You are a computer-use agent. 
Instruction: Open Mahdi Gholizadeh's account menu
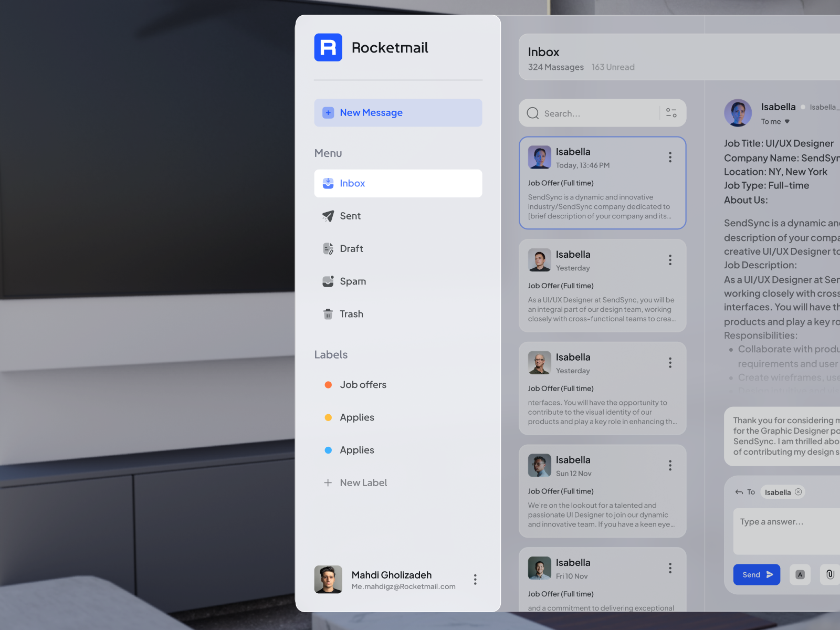coord(475,579)
